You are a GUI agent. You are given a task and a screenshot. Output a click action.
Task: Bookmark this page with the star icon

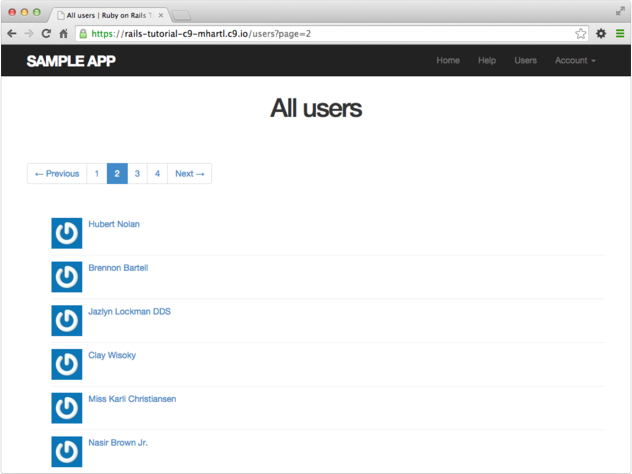tap(581, 33)
